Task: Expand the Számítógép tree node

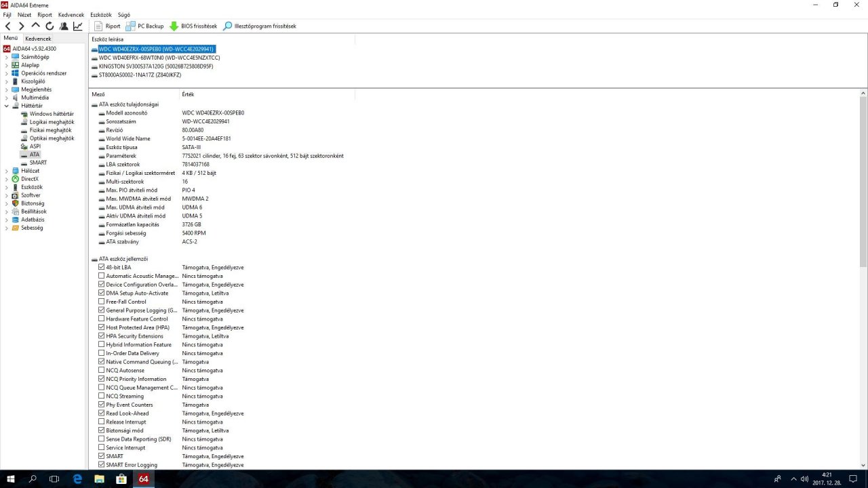Action: point(7,57)
